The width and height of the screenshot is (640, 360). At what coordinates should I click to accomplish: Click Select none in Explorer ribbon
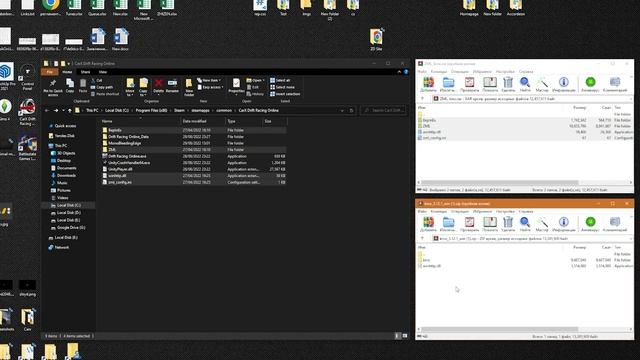[282, 87]
